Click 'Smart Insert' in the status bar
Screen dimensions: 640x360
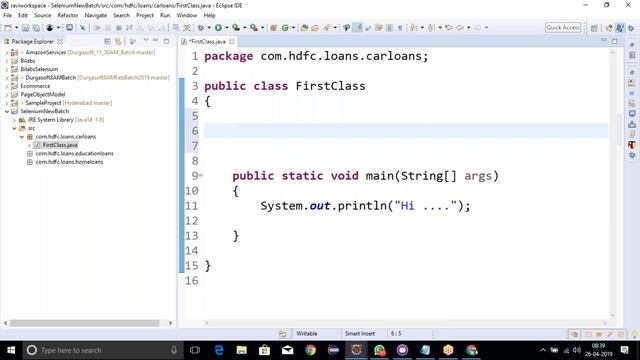click(360, 333)
